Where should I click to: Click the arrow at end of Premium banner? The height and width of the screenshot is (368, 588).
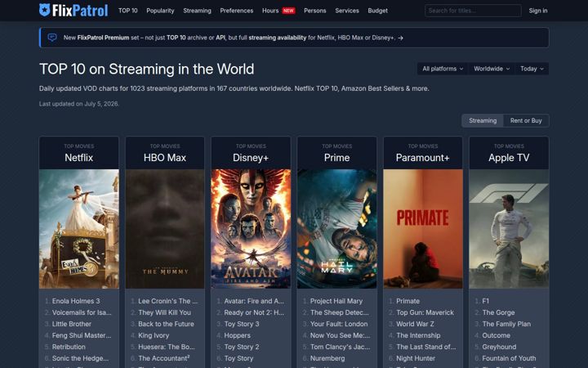(x=400, y=38)
